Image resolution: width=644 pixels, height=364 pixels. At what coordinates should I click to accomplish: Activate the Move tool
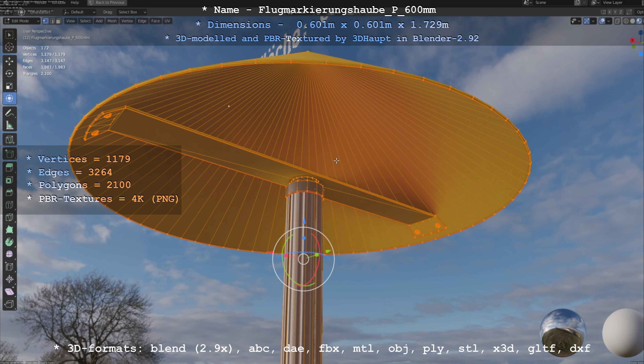[x=9, y=61]
